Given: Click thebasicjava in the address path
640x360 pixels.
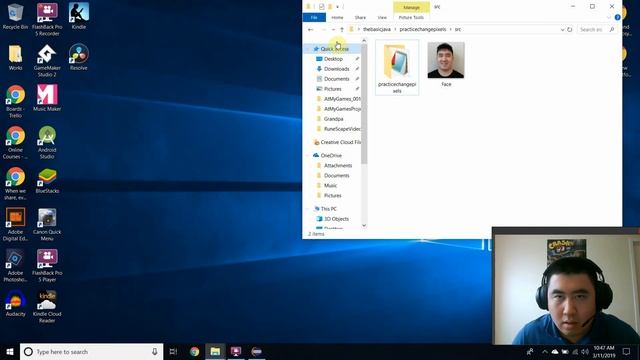Looking at the screenshot, I should coord(377,29).
